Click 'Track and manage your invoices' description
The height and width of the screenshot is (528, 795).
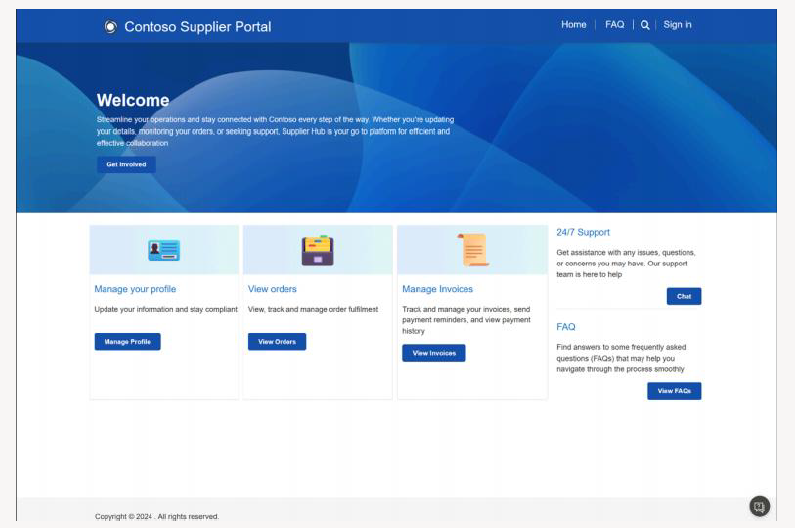coord(466,320)
